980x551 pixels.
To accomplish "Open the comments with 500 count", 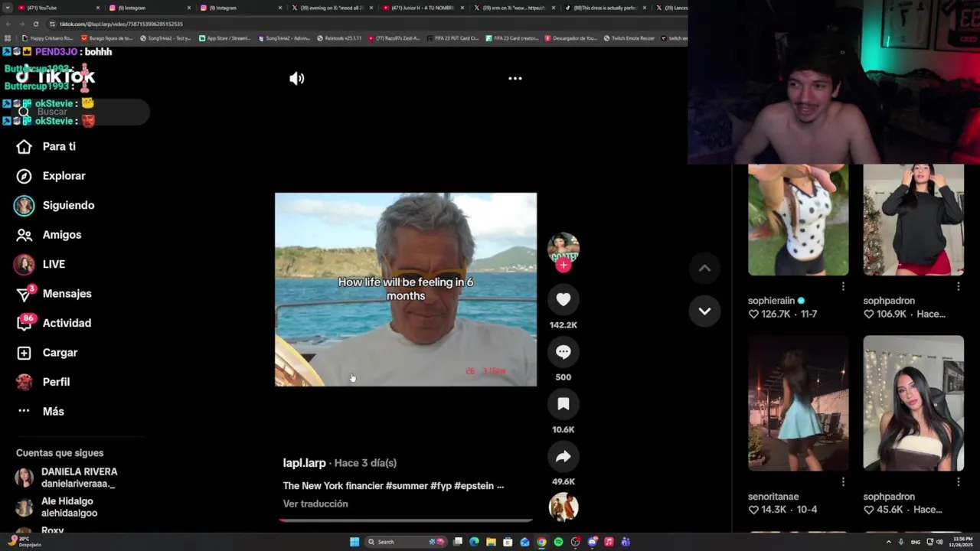I will pyautogui.click(x=563, y=352).
